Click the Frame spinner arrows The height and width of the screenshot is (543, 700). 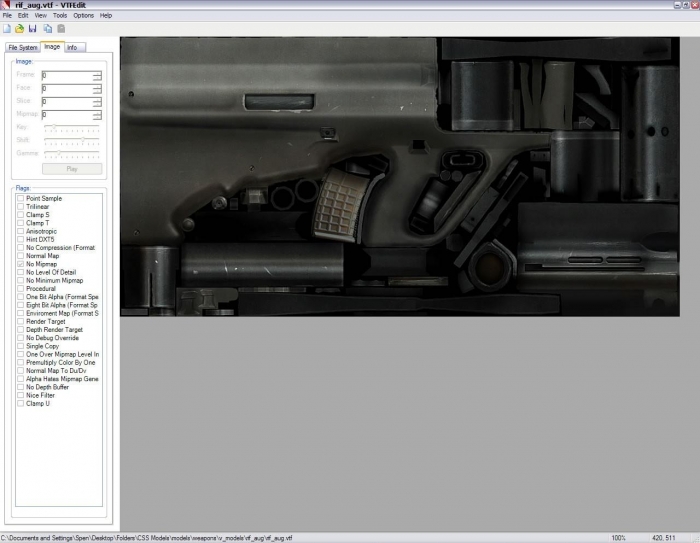(x=97, y=75)
